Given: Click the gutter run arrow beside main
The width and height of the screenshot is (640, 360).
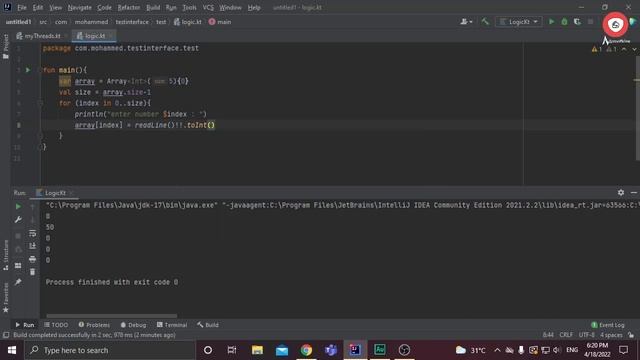Looking at the screenshot, I should pyautogui.click(x=28, y=70).
